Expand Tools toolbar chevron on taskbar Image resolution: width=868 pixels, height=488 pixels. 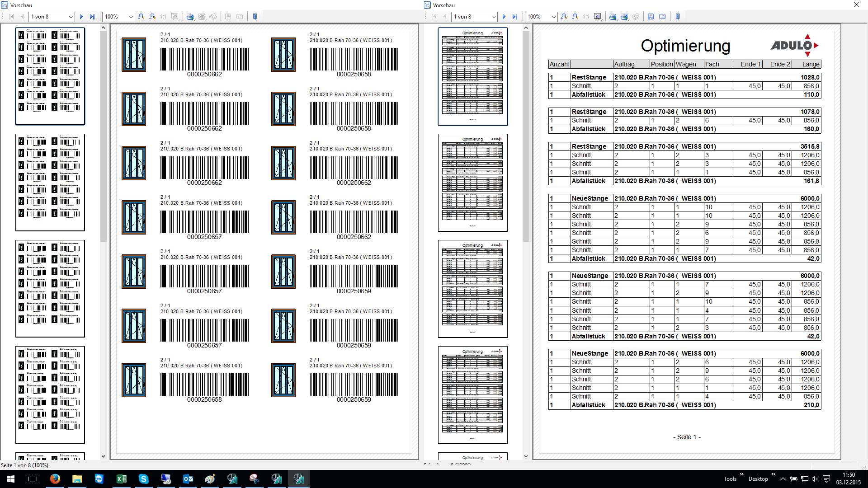(741, 474)
